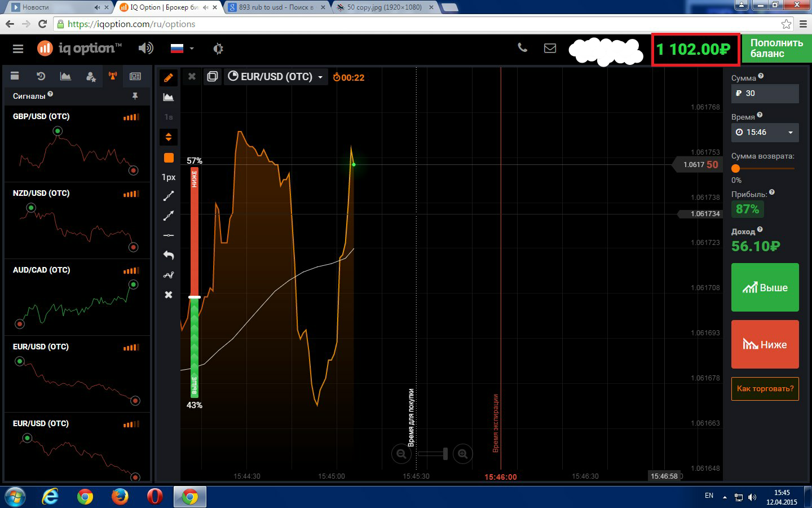
Task: Click the chart zoom slider handle
Action: point(445,454)
